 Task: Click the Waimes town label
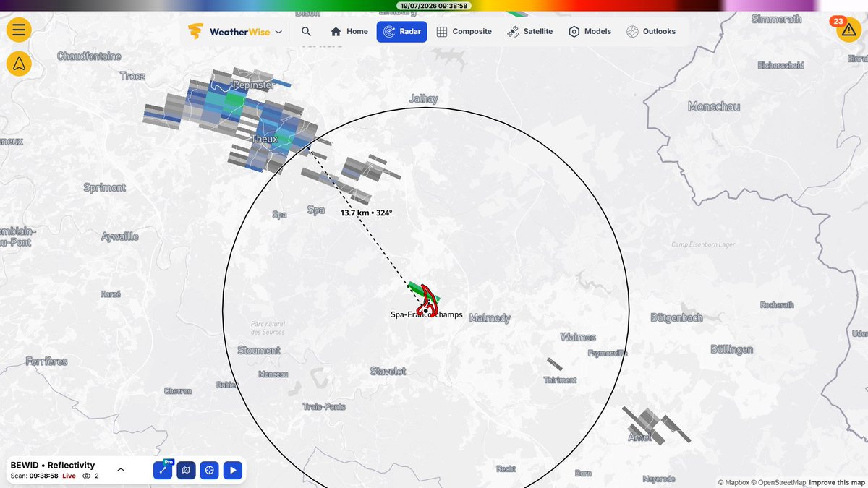578,337
